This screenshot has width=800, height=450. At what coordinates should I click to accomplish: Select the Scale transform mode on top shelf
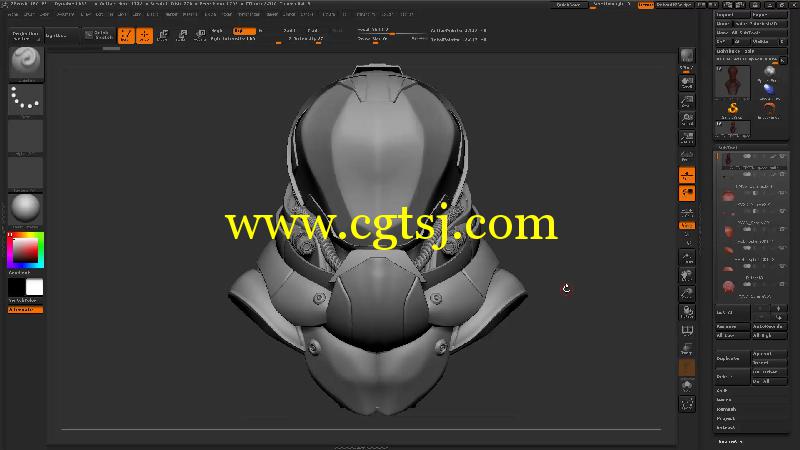click(x=182, y=35)
